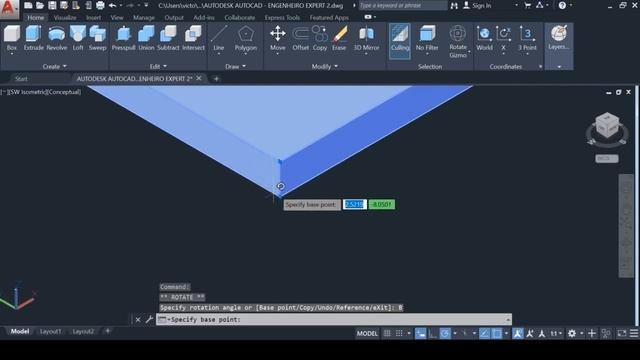This screenshot has height=360, width=640.
Task: Expand the Edit panel dropdown
Action: [x=158, y=66]
